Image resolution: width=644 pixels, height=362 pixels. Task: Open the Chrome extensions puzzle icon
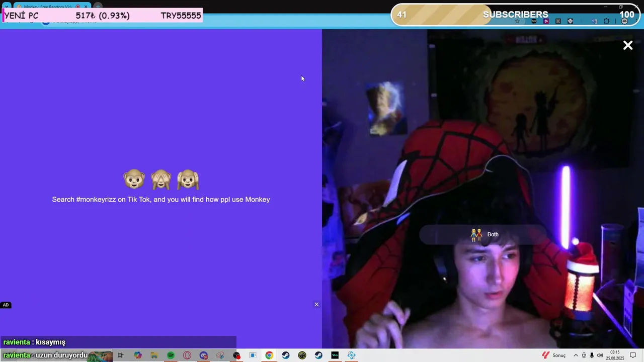coord(606,21)
